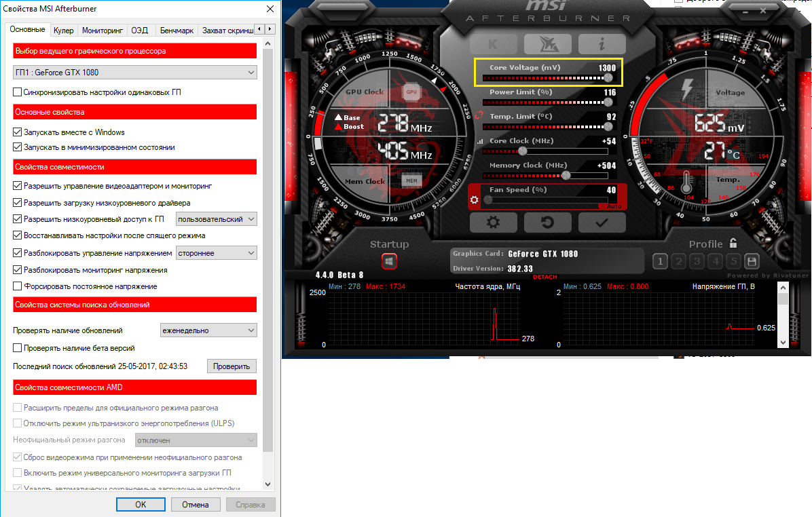Toggle unlock voltage monitoring checkbox
This screenshot has height=517, width=812.
[17, 269]
